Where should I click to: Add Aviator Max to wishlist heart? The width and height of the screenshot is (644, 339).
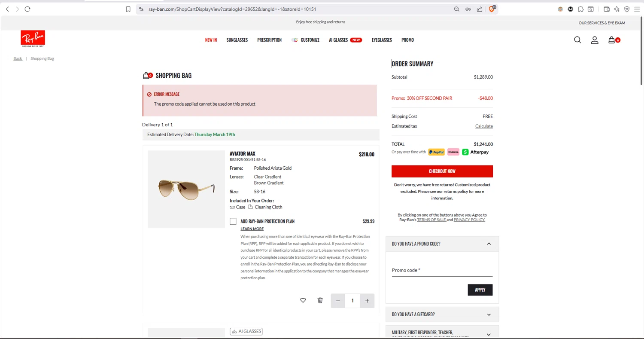point(303,300)
